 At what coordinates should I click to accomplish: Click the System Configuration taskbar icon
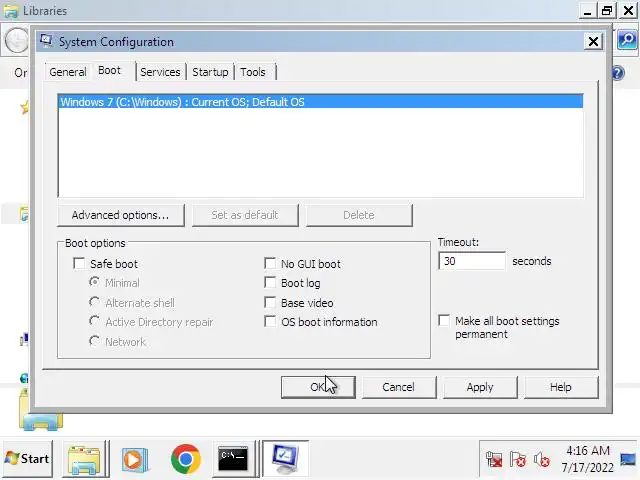point(285,459)
